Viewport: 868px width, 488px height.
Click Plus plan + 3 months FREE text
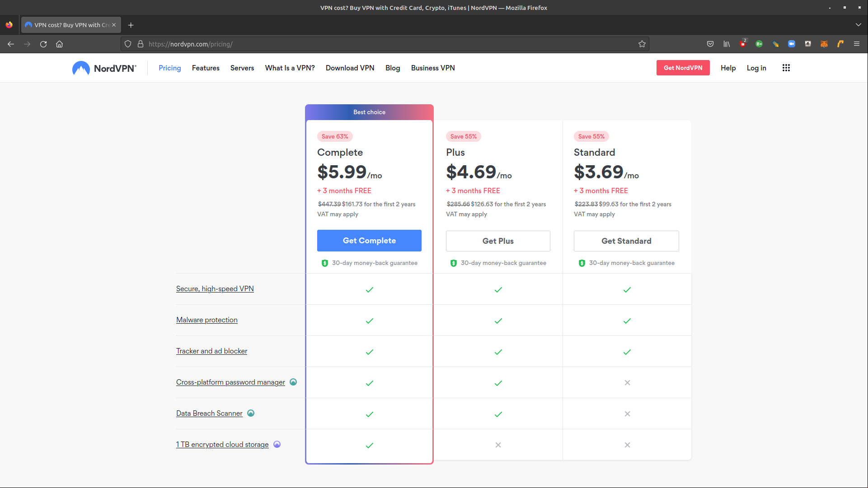point(473,191)
